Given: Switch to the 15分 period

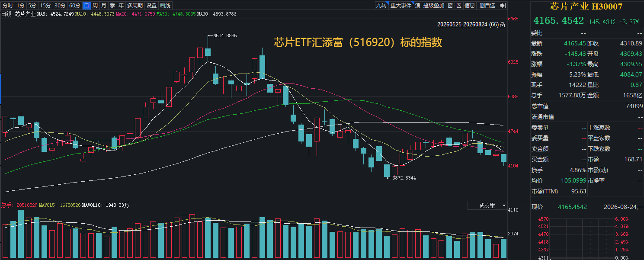Looking at the screenshot, I should [45, 6].
